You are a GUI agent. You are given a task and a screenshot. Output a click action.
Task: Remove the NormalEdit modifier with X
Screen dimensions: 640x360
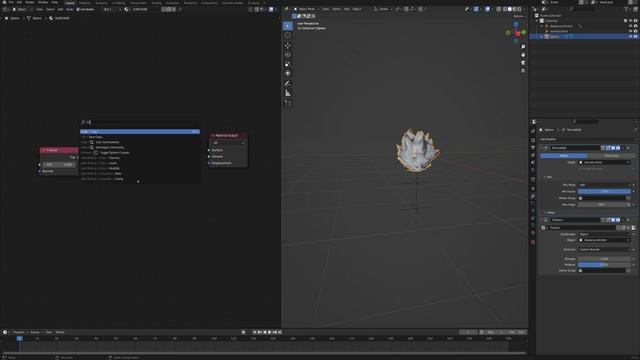coord(628,148)
